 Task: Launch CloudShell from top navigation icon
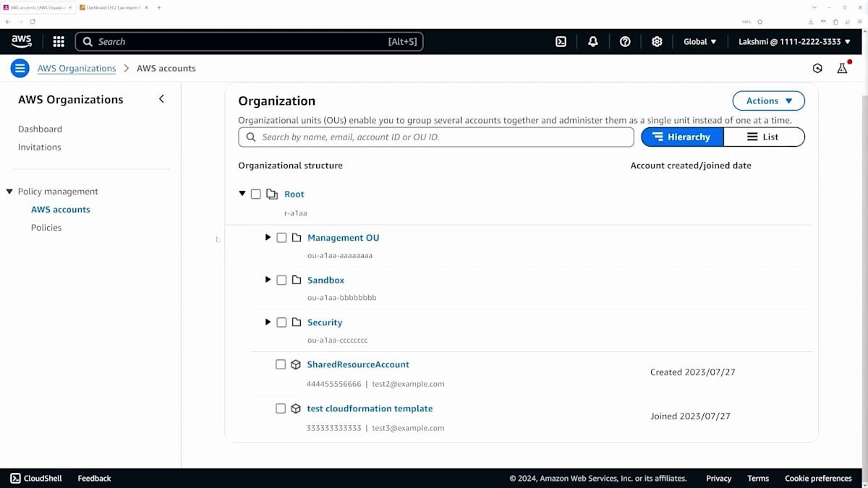(561, 42)
